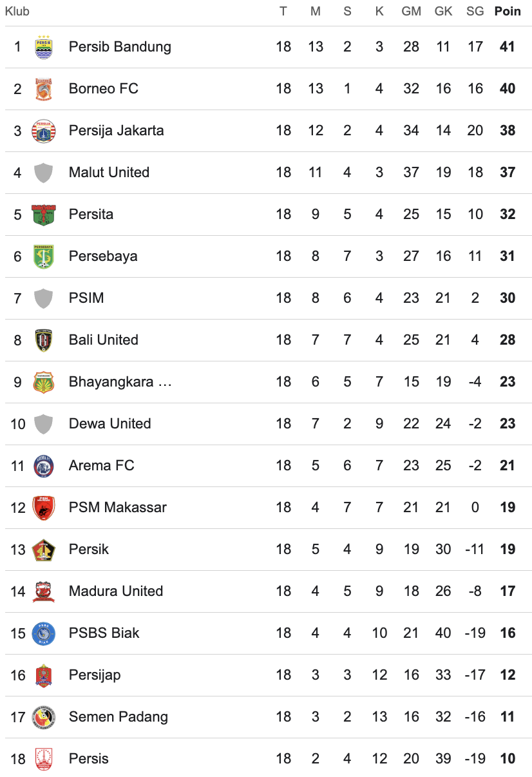Click the Malut United placeholder shield
The height and width of the screenshot is (777, 532).
(x=44, y=173)
